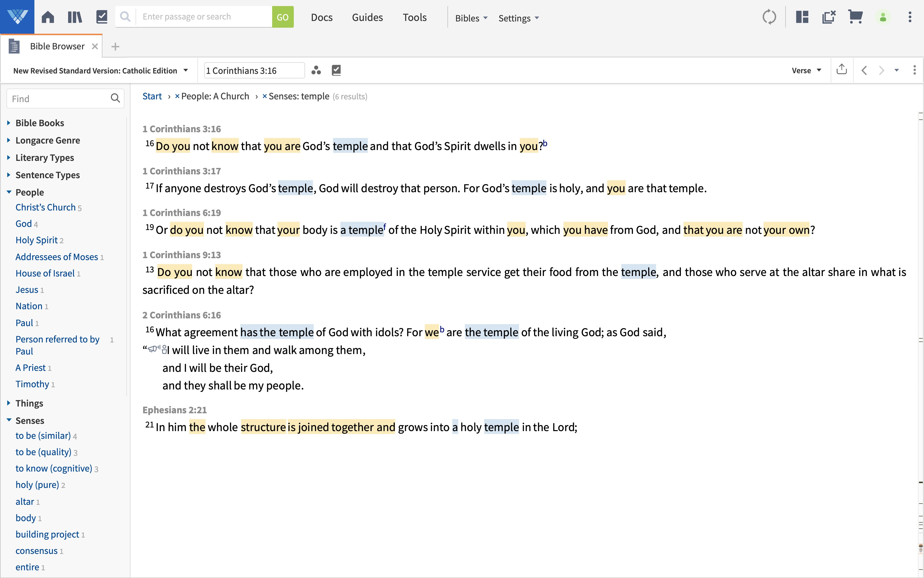Open the Library books icon

coord(75,17)
